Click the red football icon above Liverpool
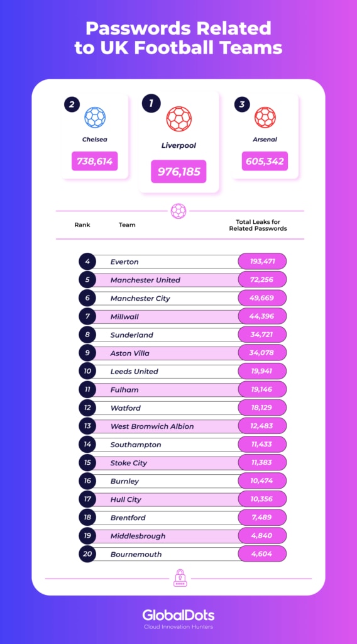The height and width of the screenshot is (644, 357). [179, 119]
